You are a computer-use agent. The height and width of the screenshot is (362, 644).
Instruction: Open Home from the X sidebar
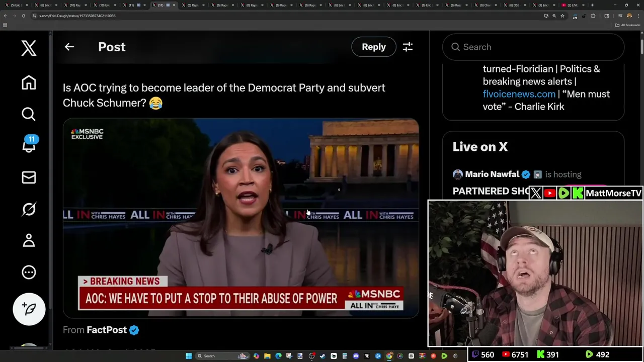29,82
